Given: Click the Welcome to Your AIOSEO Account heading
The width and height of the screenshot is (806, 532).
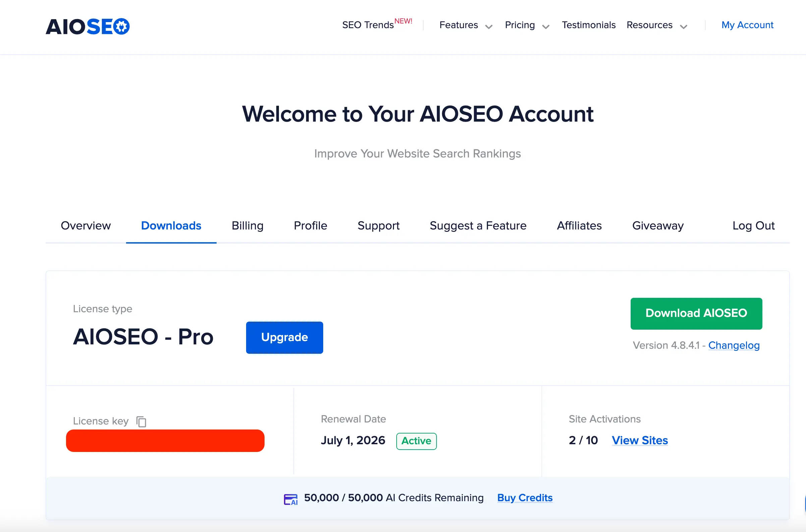Looking at the screenshot, I should tap(418, 114).
